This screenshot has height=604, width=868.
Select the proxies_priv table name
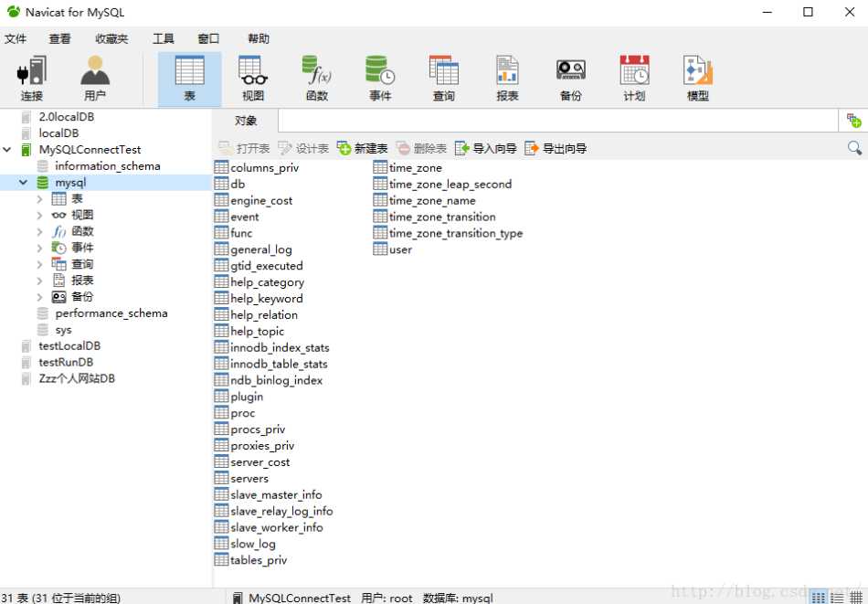click(262, 446)
